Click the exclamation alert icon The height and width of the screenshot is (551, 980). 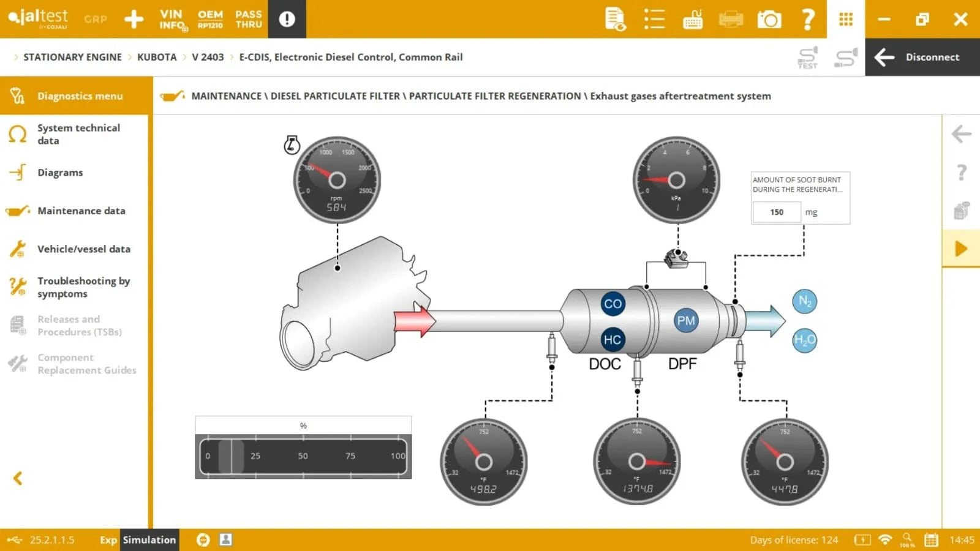pos(287,20)
